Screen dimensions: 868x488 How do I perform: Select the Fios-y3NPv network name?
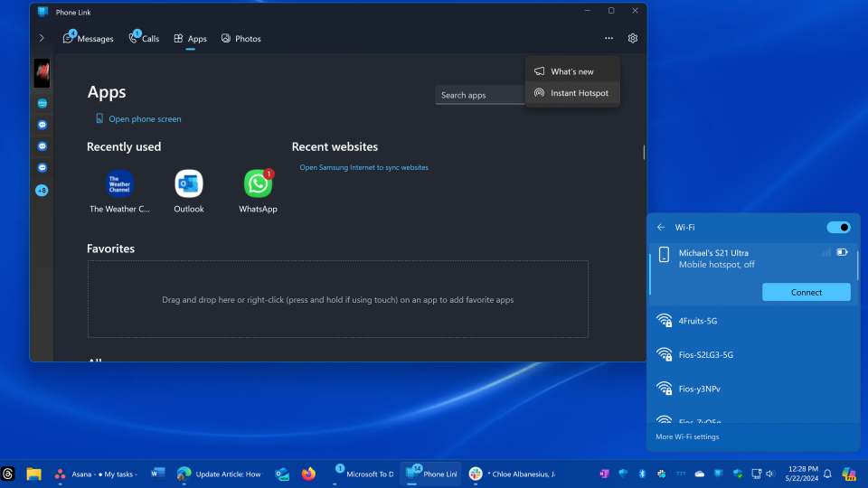pyautogui.click(x=699, y=389)
